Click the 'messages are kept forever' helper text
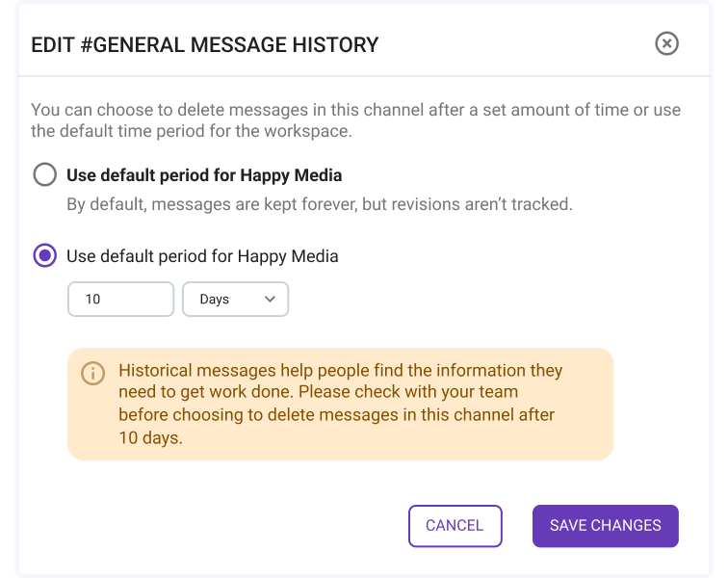 pos(320,204)
